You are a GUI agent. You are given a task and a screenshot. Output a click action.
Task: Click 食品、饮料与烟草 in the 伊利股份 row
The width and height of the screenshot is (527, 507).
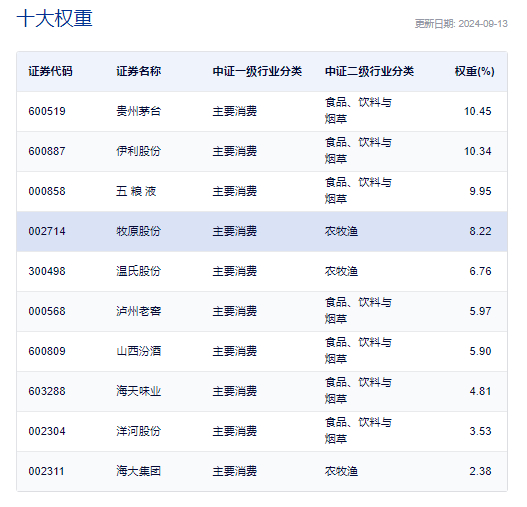pyautogui.click(x=358, y=151)
